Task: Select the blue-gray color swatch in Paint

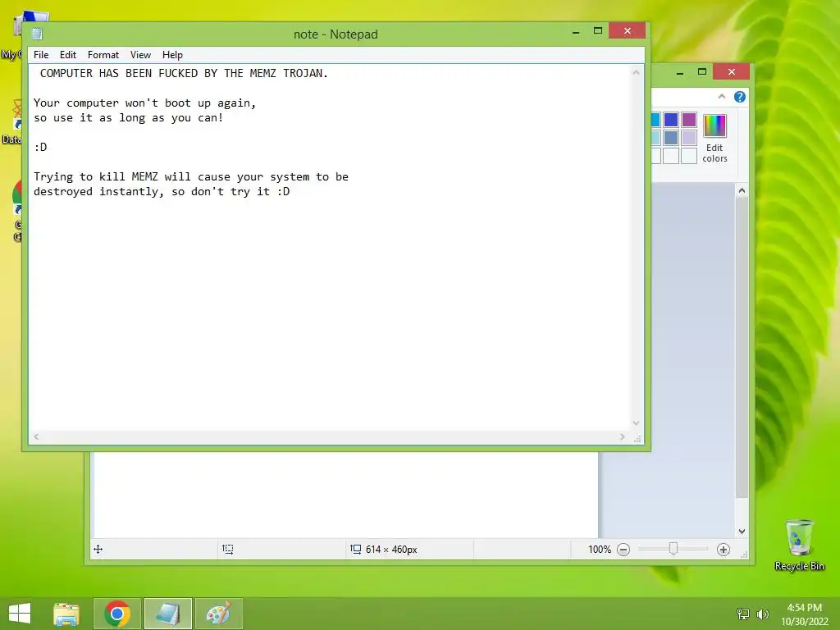Action: (671, 138)
